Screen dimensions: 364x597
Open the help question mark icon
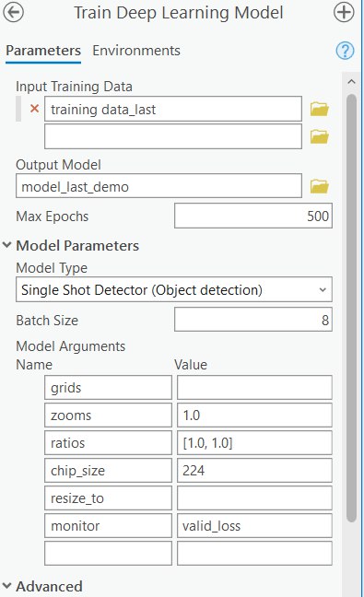(x=345, y=51)
